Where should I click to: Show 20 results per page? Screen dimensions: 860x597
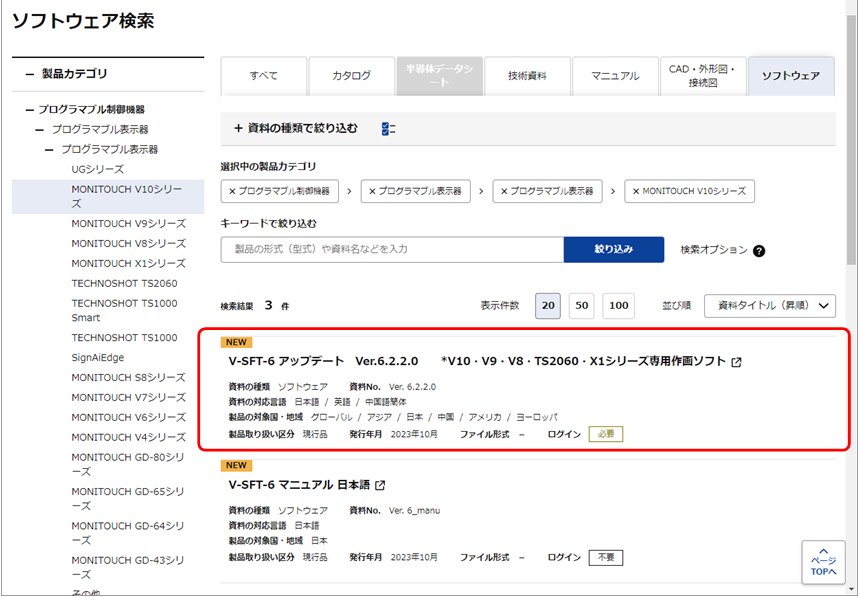(x=548, y=306)
